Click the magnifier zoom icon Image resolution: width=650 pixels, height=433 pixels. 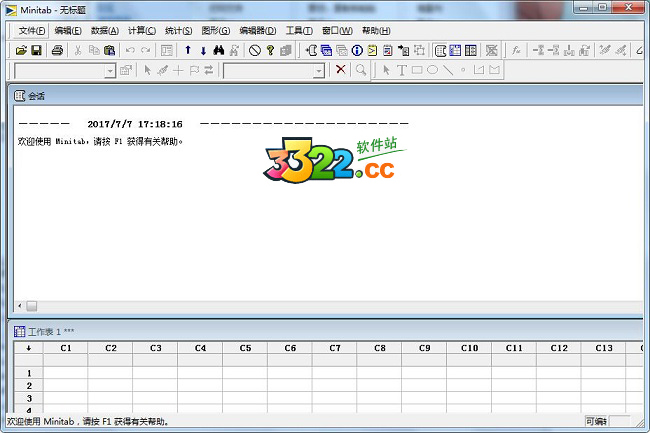[361, 70]
